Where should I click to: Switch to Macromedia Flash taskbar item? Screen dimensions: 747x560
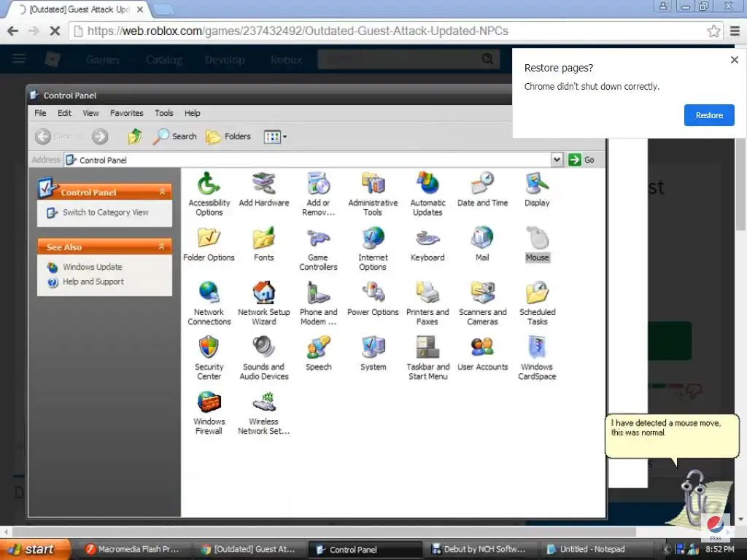point(133,549)
